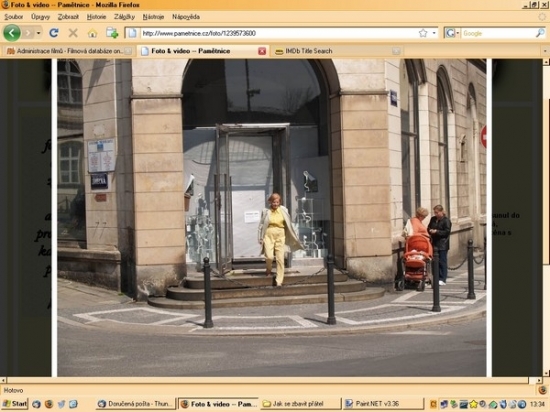This screenshot has height=412, width=550.
Task: Open the Úpravy menu
Action: (x=40, y=17)
